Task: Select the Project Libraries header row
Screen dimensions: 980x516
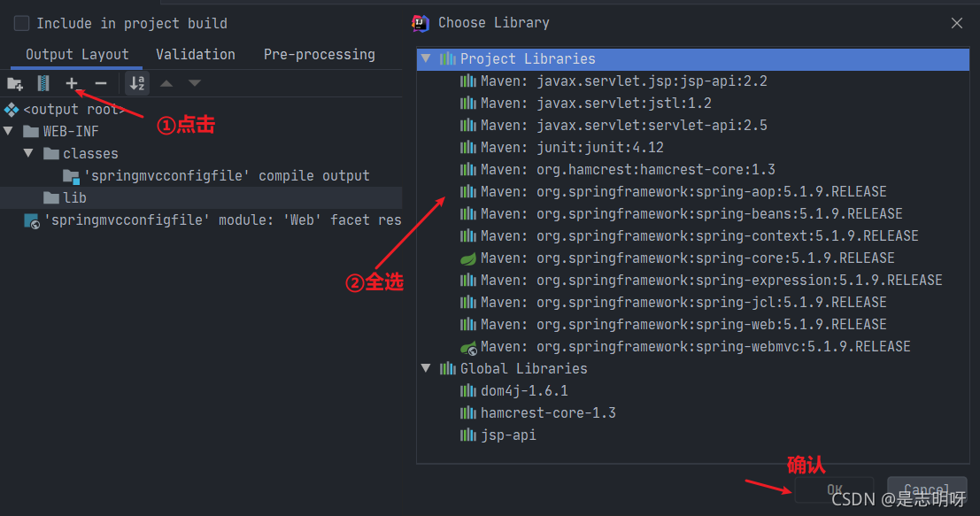Action: [x=693, y=58]
